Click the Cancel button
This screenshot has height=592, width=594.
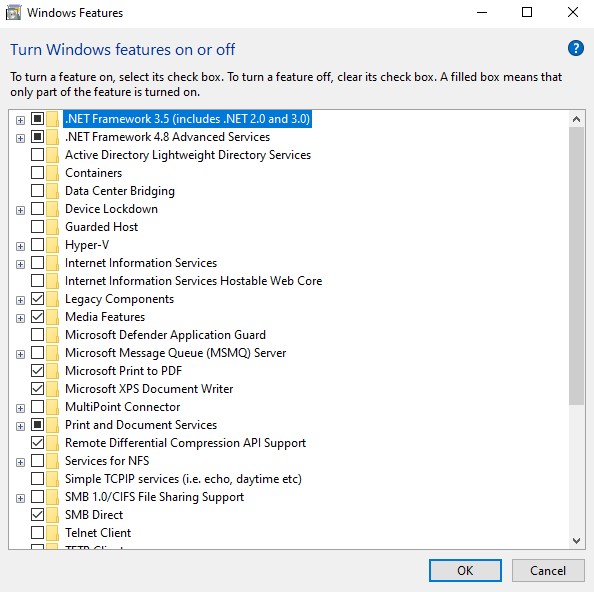(x=548, y=570)
